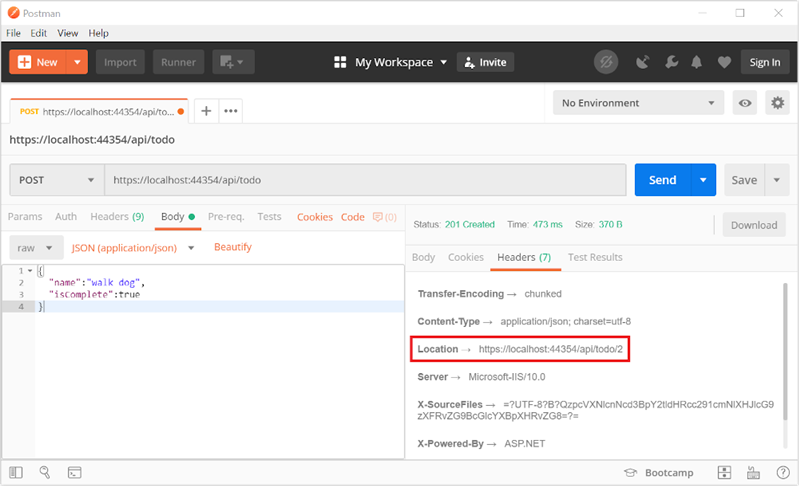The height and width of the screenshot is (487, 800).
Task: Click the heart icon in header
Action: (x=724, y=62)
